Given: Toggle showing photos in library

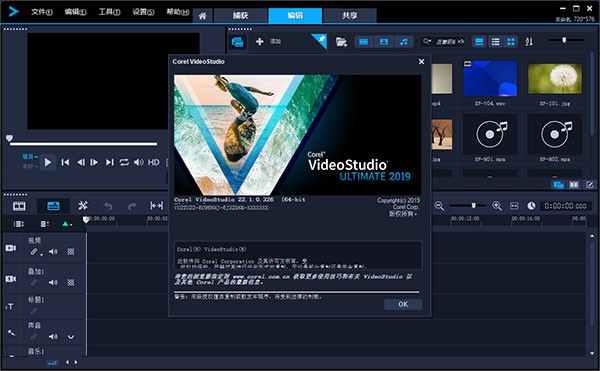Looking at the screenshot, I should click(384, 42).
